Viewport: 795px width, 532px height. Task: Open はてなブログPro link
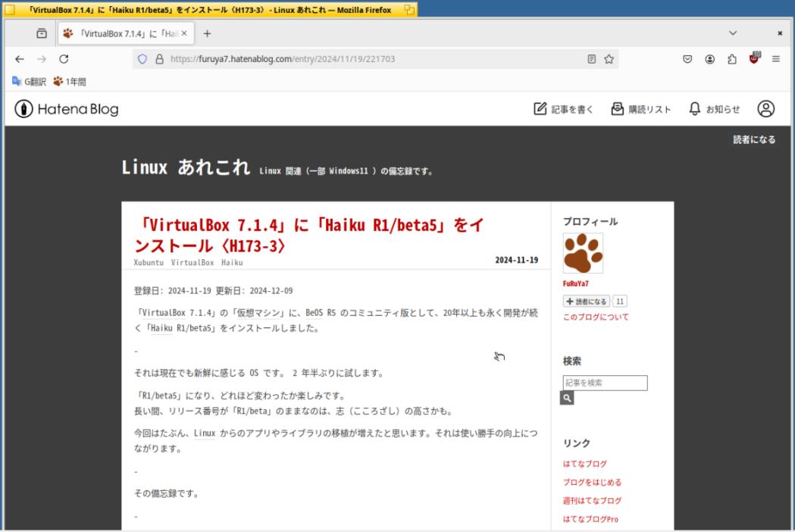590,519
